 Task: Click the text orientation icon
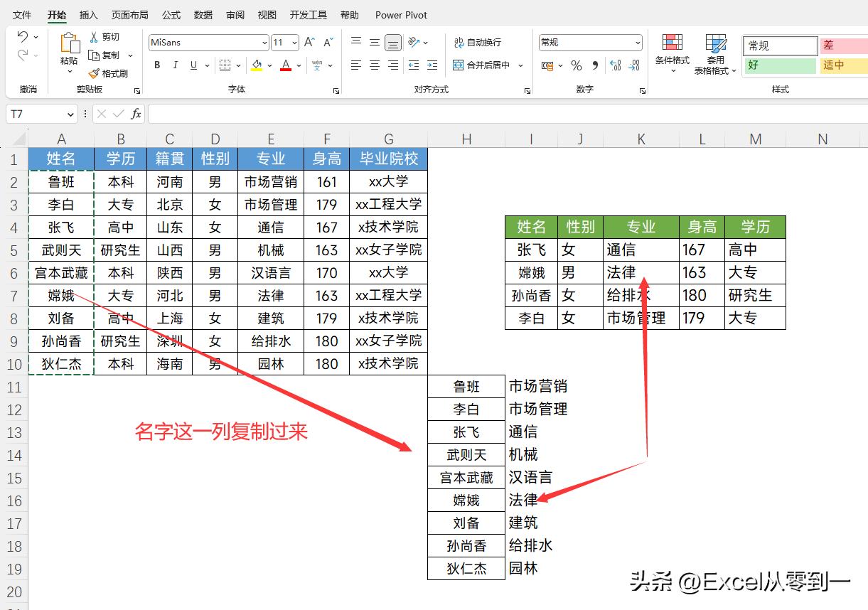[x=414, y=43]
